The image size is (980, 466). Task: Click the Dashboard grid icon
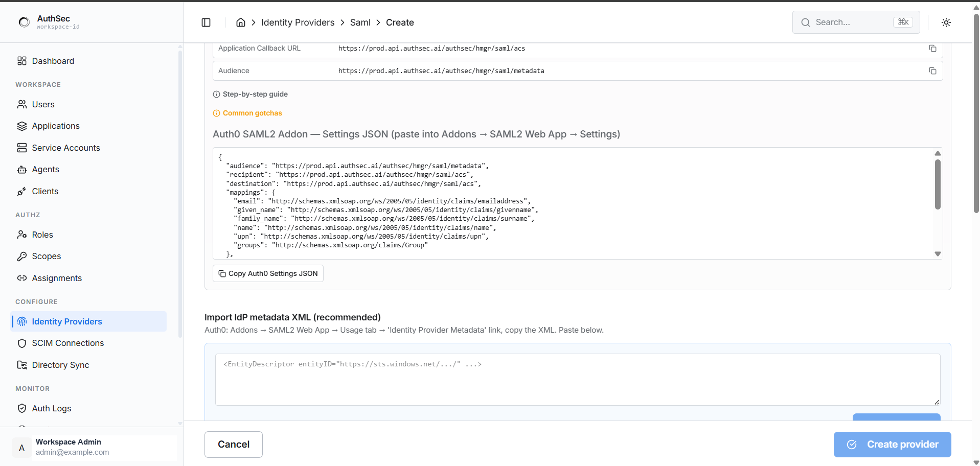pos(22,61)
